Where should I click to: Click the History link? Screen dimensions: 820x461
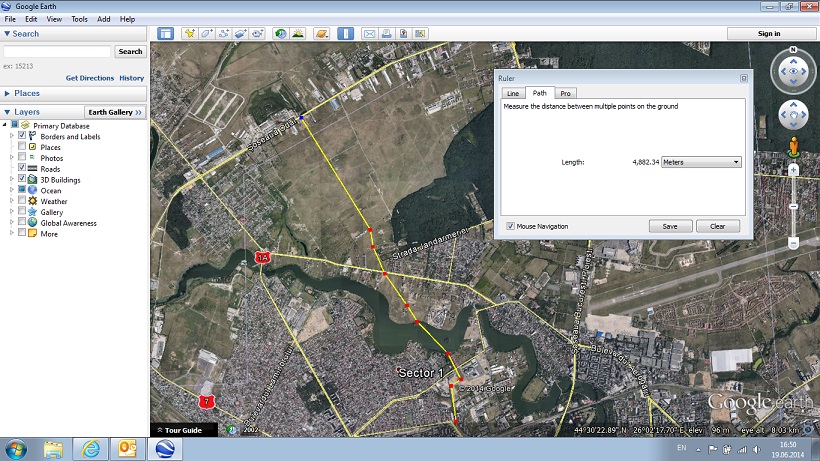tap(131, 78)
